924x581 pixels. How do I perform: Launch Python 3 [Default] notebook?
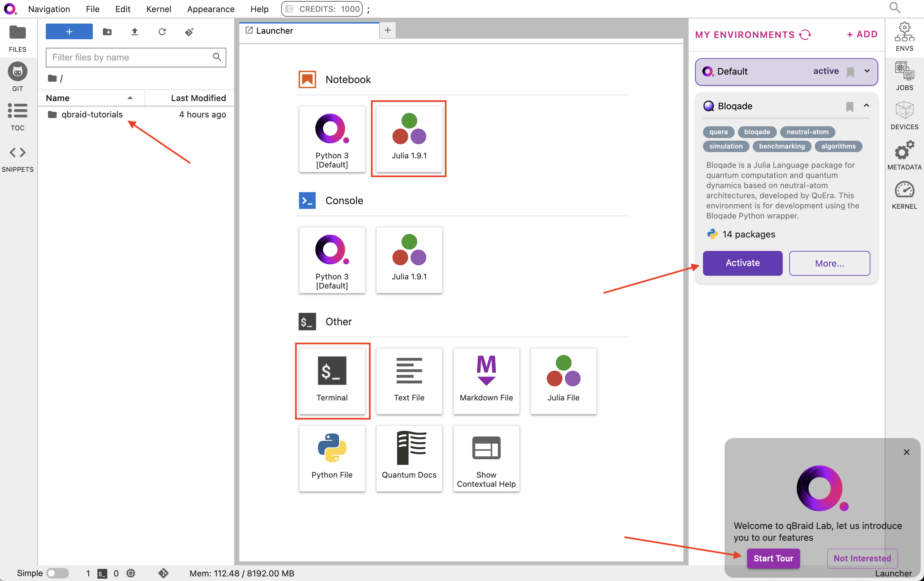(332, 139)
